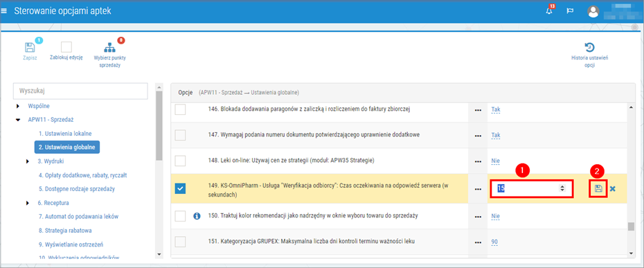Show the info icon for option 150
The width and height of the screenshot is (644, 268).
197,216
